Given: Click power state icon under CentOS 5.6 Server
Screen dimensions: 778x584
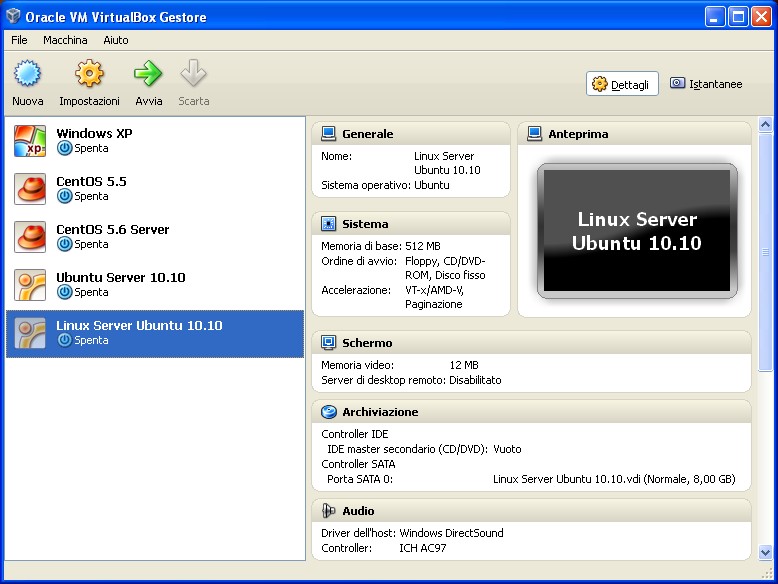Looking at the screenshot, I should pyautogui.click(x=65, y=244).
